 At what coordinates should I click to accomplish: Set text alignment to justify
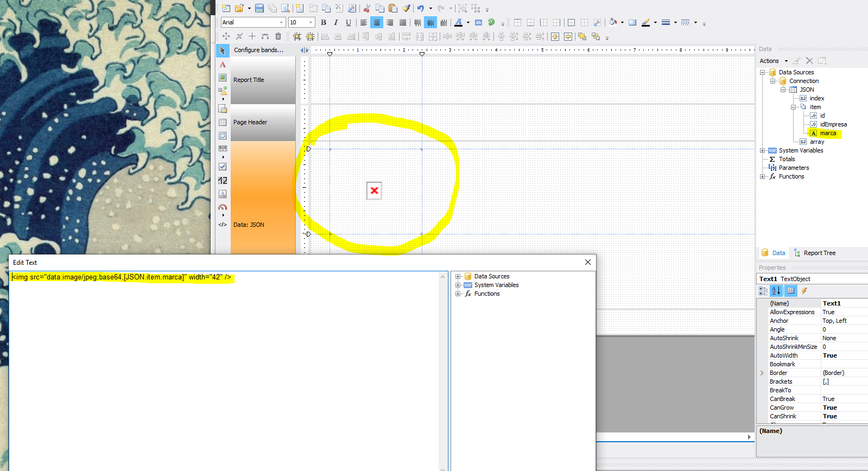pos(403,22)
